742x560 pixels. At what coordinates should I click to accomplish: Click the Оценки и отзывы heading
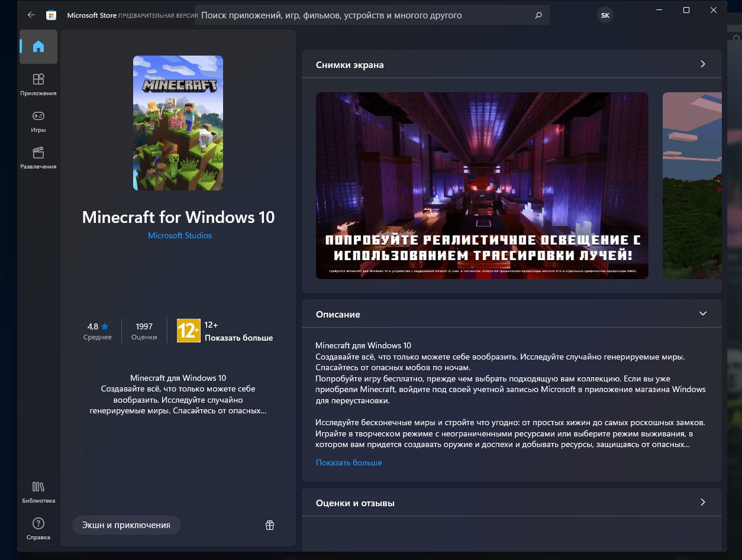point(355,503)
